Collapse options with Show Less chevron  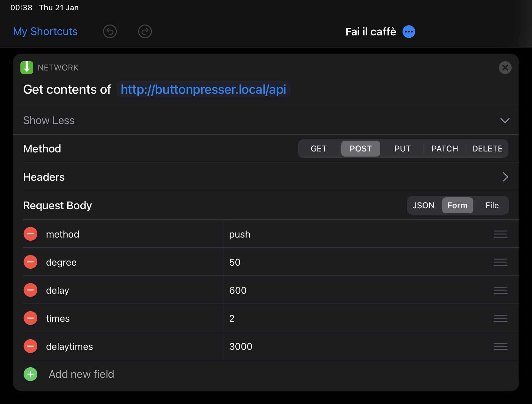click(x=505, y=120)
